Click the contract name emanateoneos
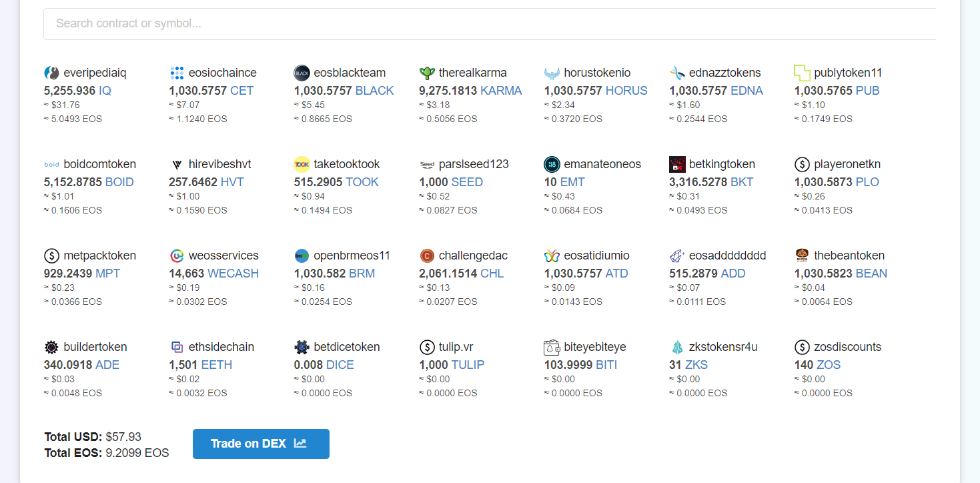The height and width of the screenshot is (483, 980). tap(602, 164)
